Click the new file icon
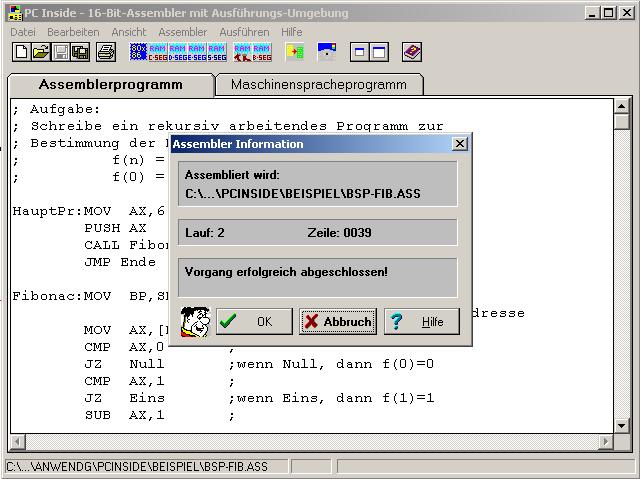This screenshot has width=640, height=479. coord(21,52)
